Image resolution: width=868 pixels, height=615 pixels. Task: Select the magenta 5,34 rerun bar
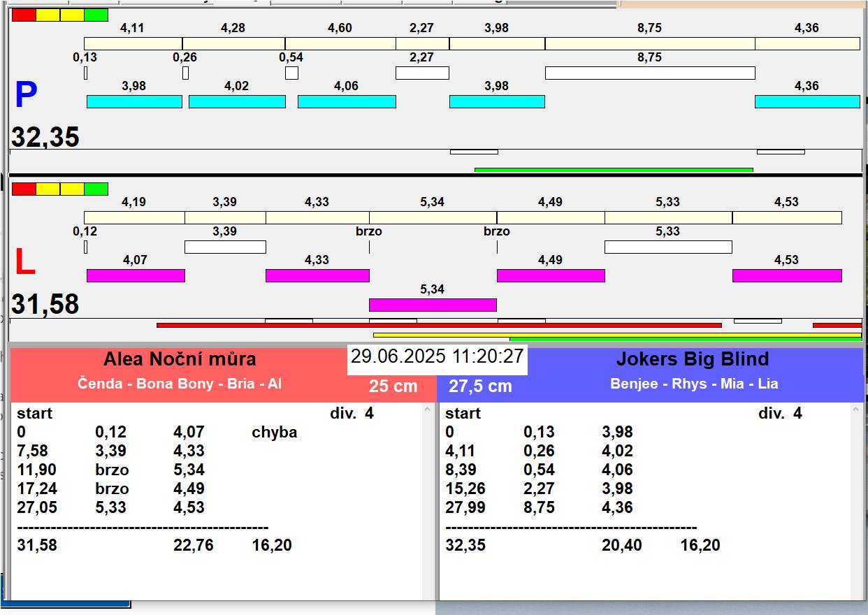[x=433, y=305]
